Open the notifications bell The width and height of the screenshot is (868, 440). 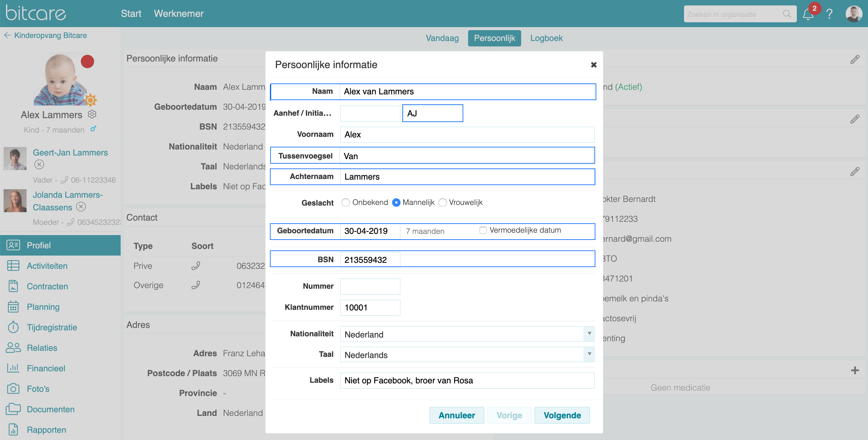click(x=808, y=14)
